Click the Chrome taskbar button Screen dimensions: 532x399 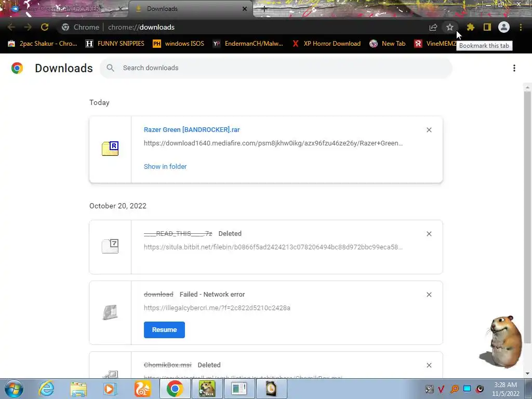point(175,389)
